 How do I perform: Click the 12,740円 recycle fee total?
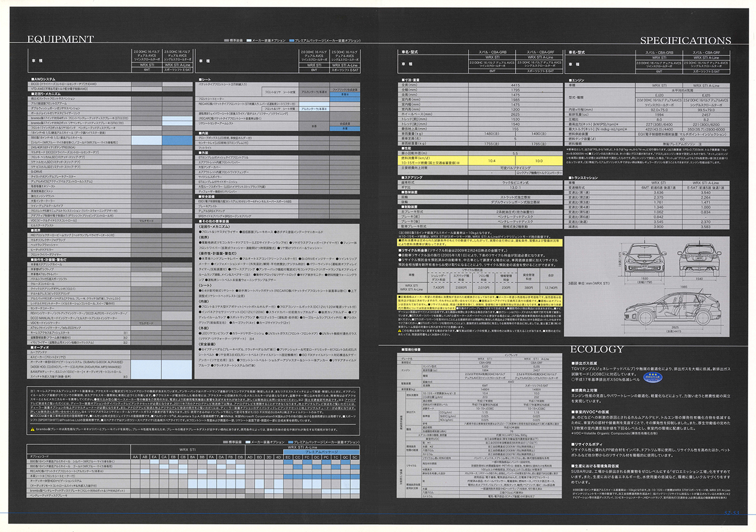pos(551,288)
